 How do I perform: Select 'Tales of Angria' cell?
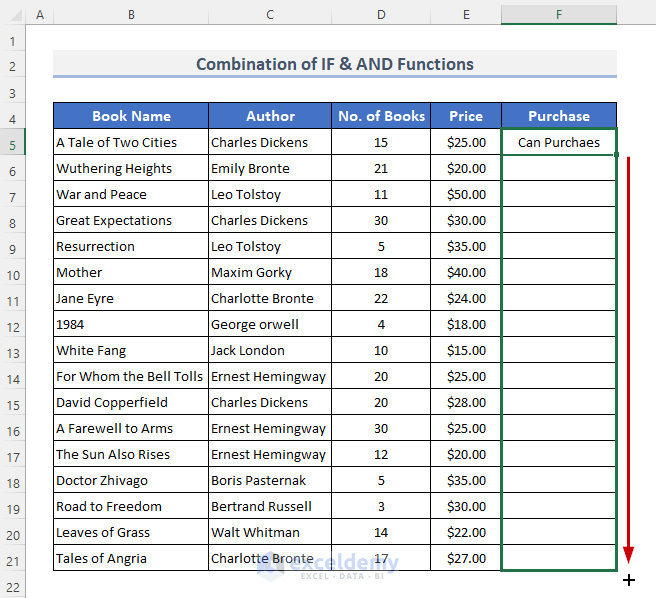pos(131,557)
